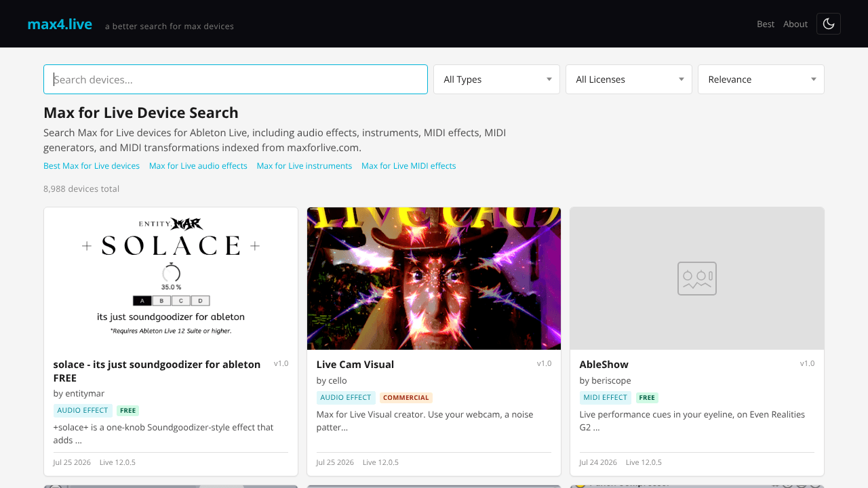Image resolution: width=868 pixels, height=488 pixels.
Task: Click FREE tag on solace card
Action: [128, 411]
